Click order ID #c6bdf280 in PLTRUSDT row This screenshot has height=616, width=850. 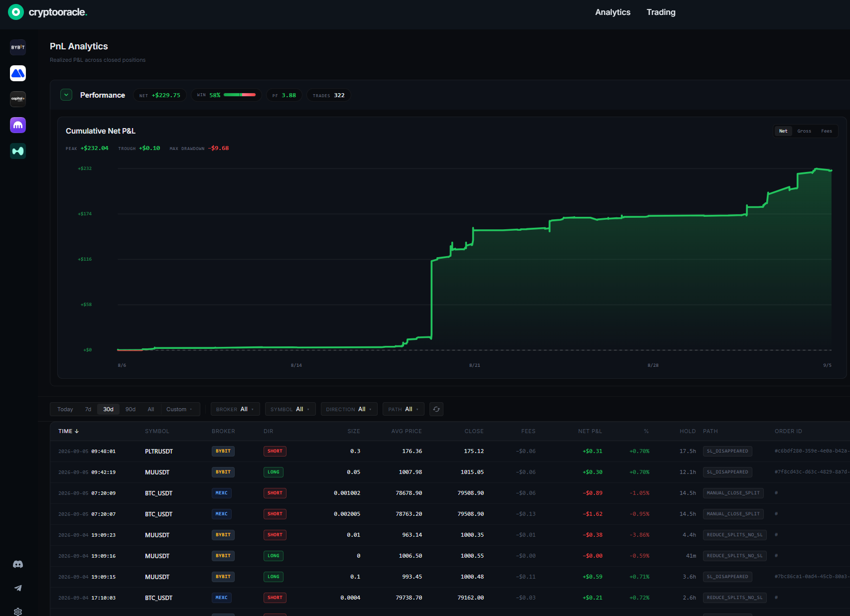tap(811, 451)
